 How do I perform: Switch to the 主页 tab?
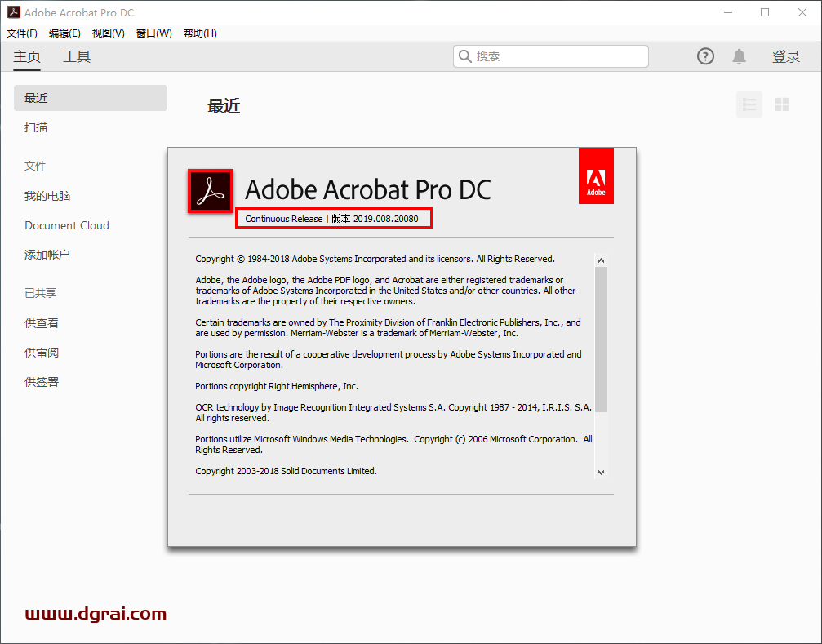pos(27,56)
